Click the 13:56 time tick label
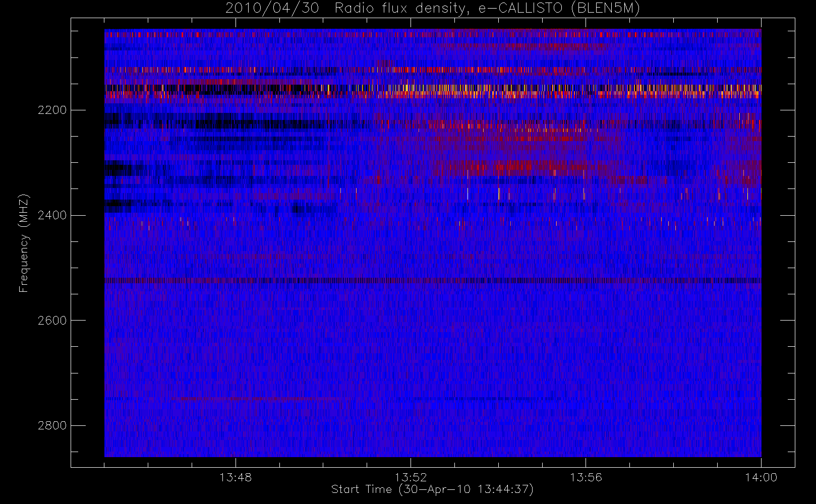This screenshot has height=504, width=816. click(x=586, y=477)
